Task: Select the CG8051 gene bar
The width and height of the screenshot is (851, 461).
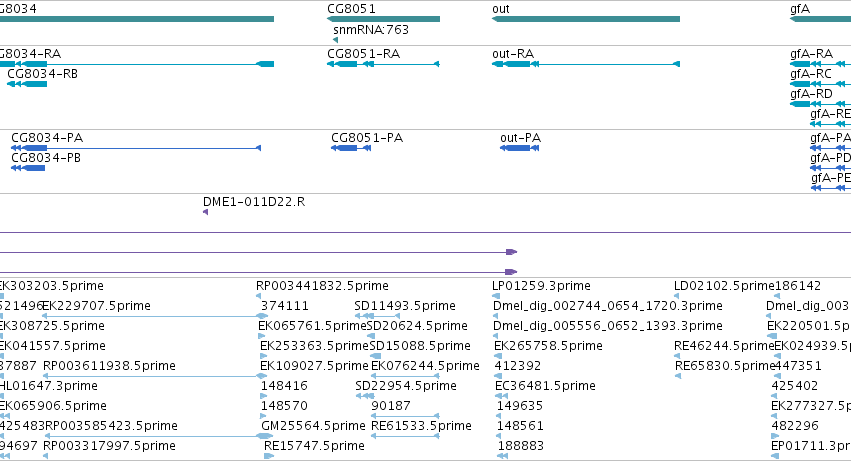Action: (383, 19)
